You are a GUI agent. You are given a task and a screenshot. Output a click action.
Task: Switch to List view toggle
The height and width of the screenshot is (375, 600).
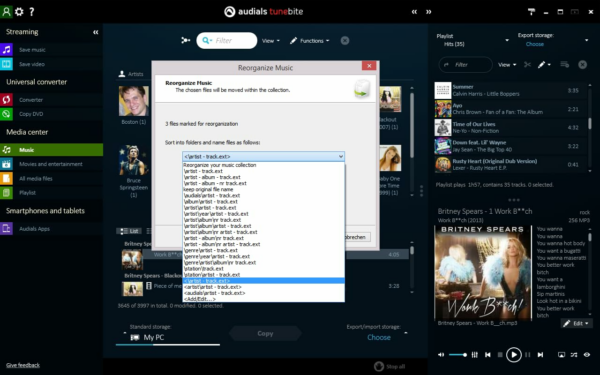point(129,231)
